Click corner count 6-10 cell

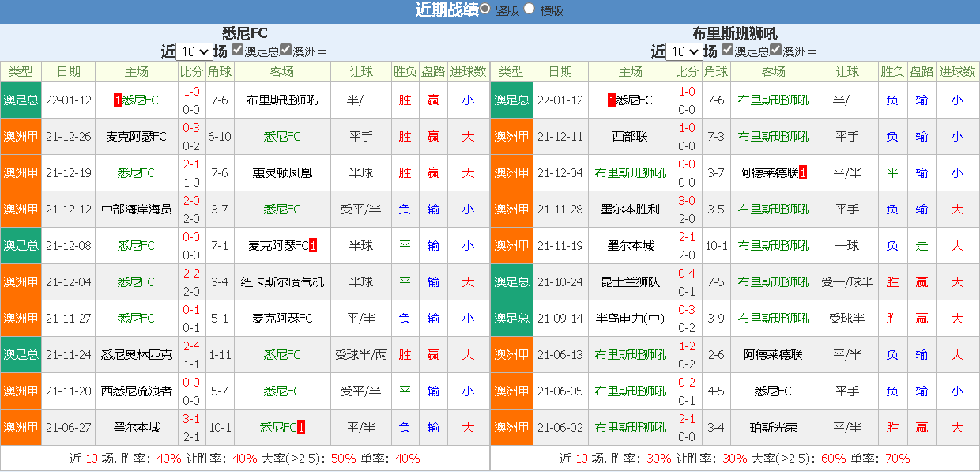point(220,137)
